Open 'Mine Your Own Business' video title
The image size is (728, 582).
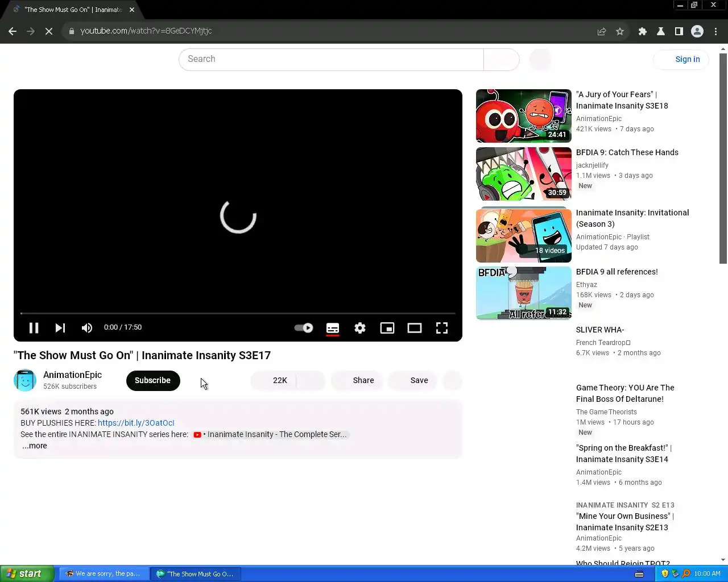(x=625, y=522)
